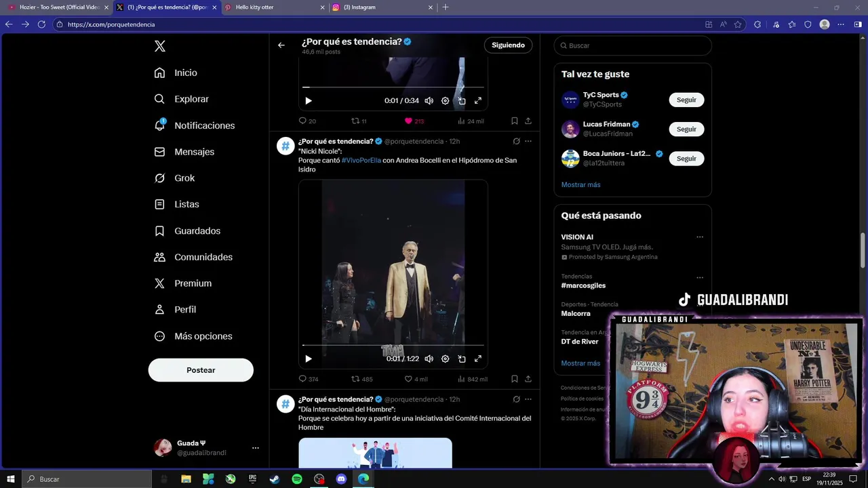Image resolution: width=868 pixels, height=488 pixels.
Task: Switch to Instagram browser tab
Action: pos(382,7)
